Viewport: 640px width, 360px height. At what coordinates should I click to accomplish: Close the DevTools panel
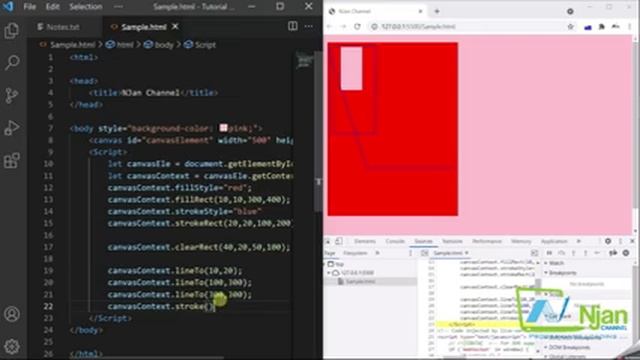(632, 241)
